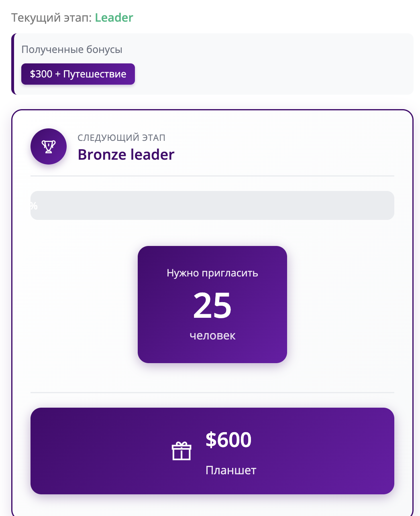Click the $300 + Путешествие bonus badge

(x=78, y=74)
